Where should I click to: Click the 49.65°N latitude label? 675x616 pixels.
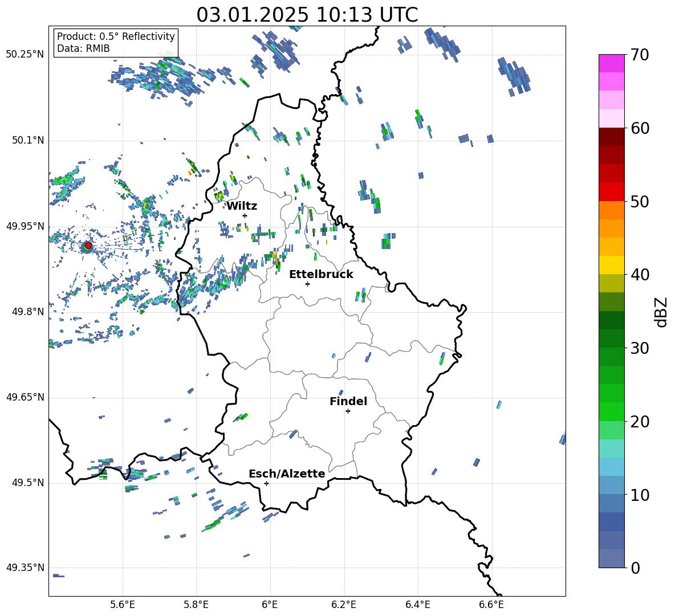(25, 397)
